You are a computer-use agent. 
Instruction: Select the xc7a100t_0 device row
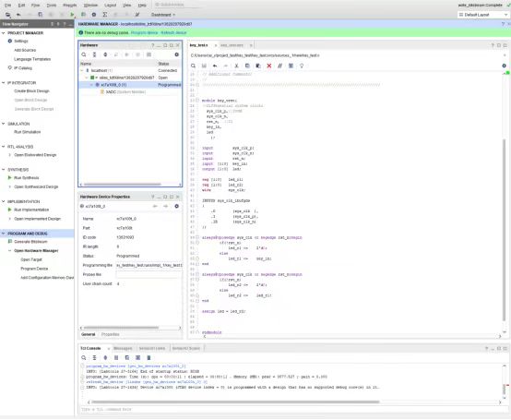(x=130, y=85)
